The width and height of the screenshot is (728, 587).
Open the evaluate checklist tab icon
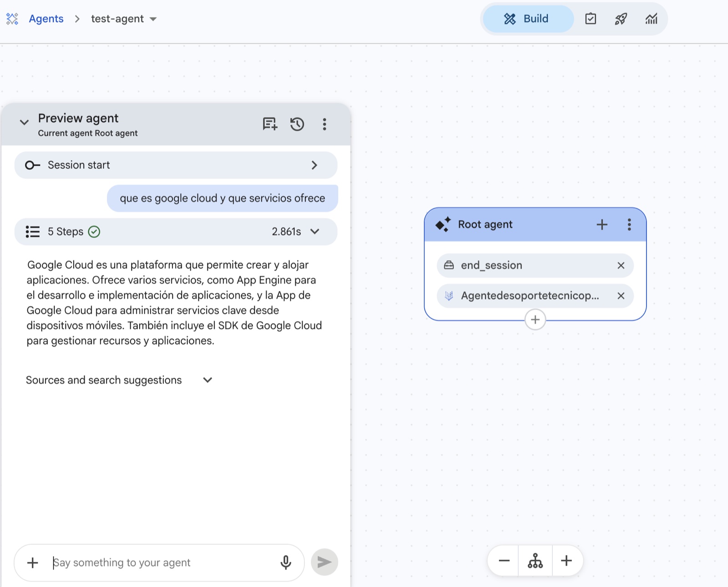591,19
